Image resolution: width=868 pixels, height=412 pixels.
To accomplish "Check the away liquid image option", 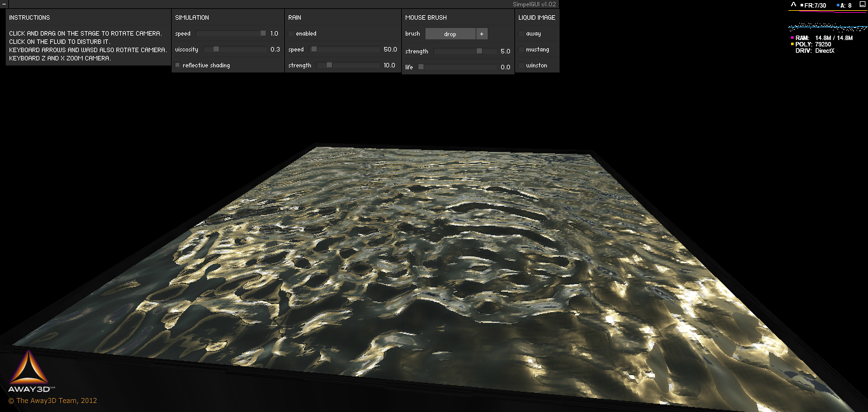I will click(x=521, y=34).
